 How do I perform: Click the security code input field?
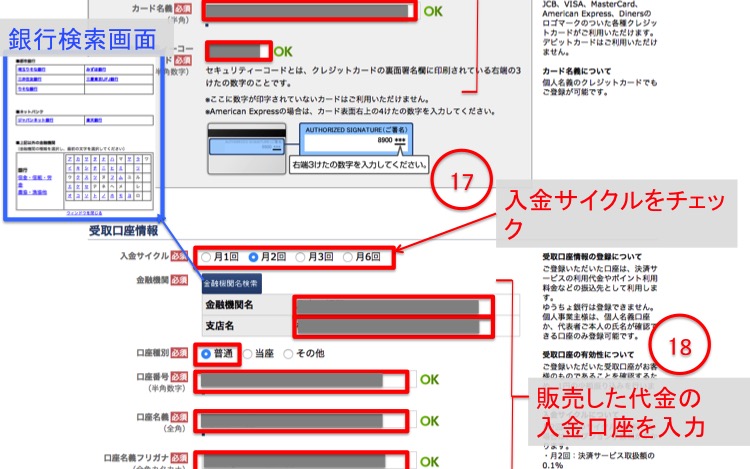coord(239,51)
